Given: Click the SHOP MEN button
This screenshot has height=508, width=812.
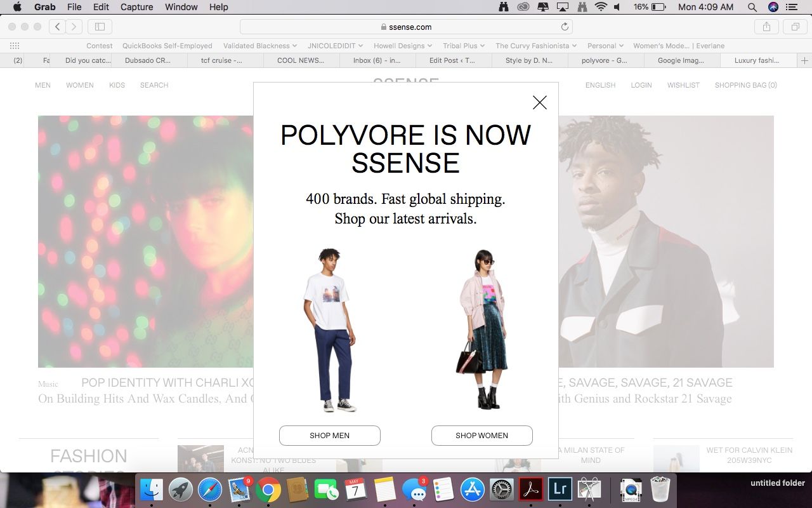Looking at the screenshot, I should coord(330,436).
